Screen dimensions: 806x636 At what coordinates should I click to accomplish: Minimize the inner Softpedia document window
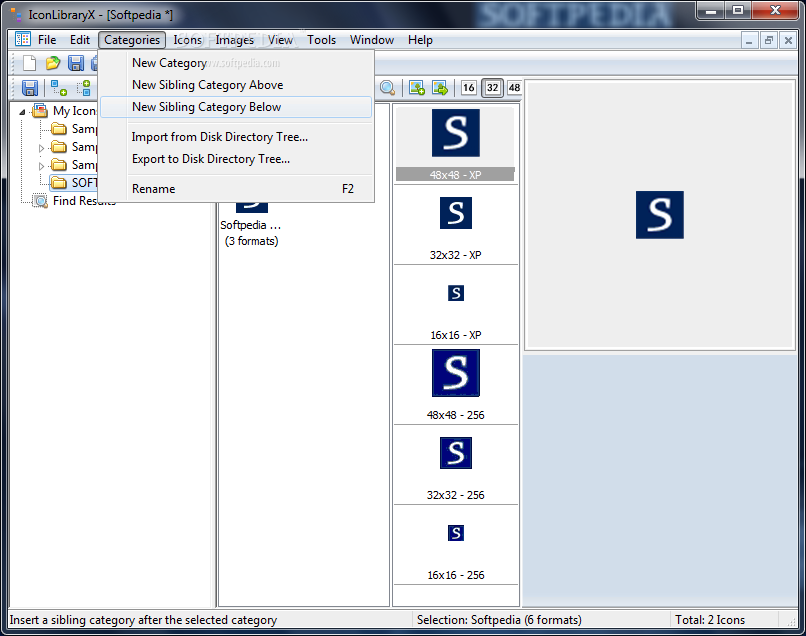749,40
